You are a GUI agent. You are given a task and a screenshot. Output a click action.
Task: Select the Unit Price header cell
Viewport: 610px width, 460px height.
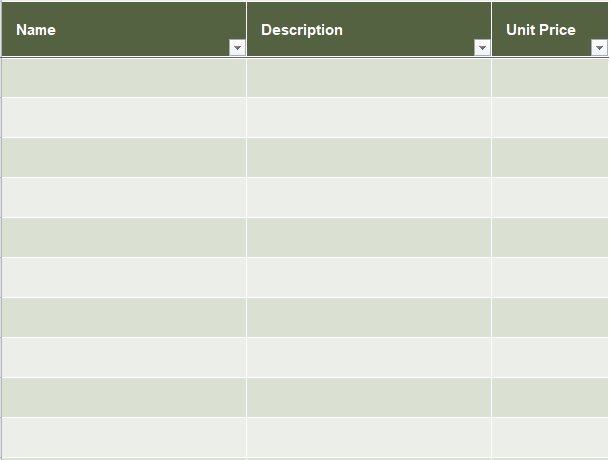point(550,30)
